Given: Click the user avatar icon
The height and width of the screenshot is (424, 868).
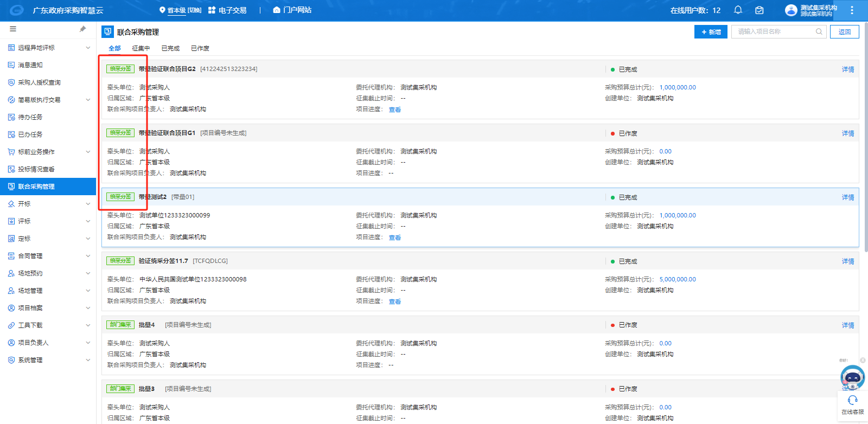Looking at the screenshot, I should pyautogui.click(x=791, y=10).
